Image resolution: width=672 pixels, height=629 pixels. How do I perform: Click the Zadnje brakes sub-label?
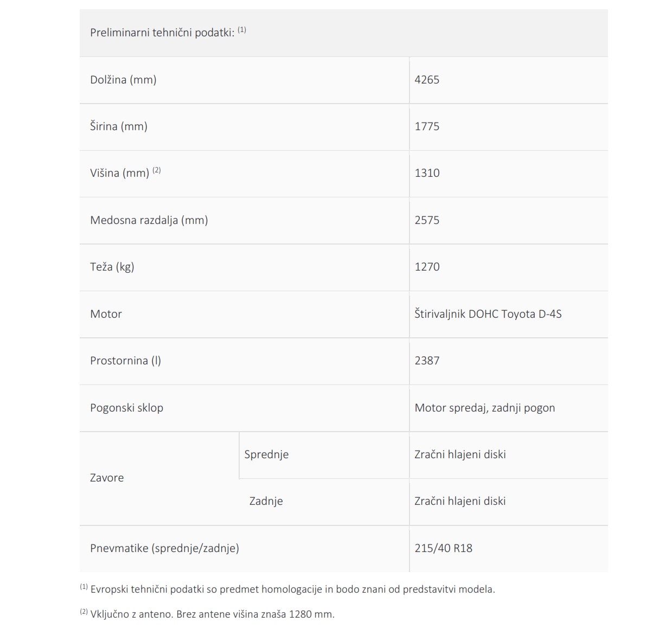266,501
